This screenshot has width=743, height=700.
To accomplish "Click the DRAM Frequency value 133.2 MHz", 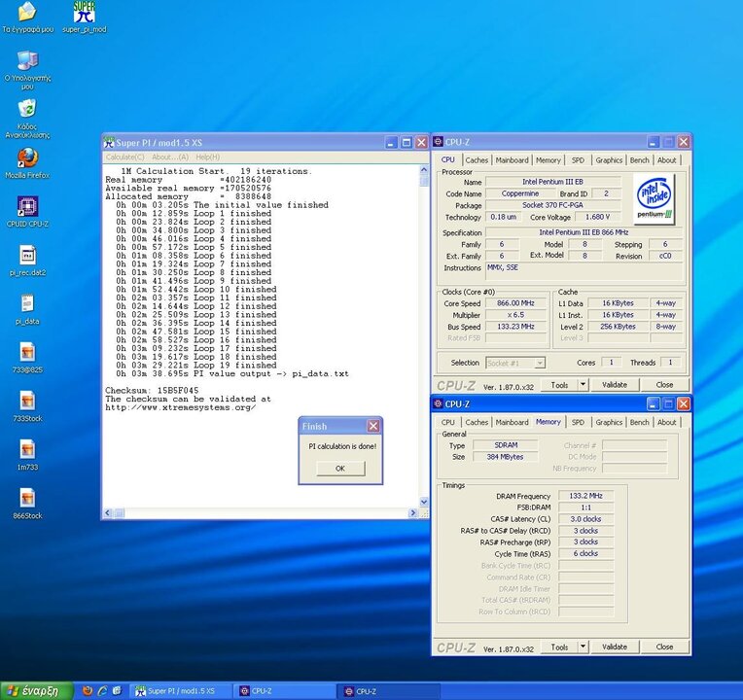I will pyautogui.click(x=585, y=496).
